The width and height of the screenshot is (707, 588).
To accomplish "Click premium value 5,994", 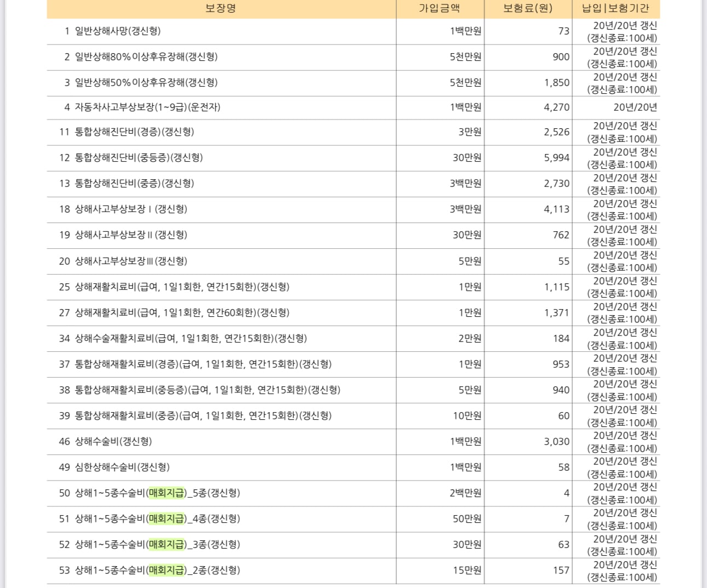I will (x=557, y=158).
